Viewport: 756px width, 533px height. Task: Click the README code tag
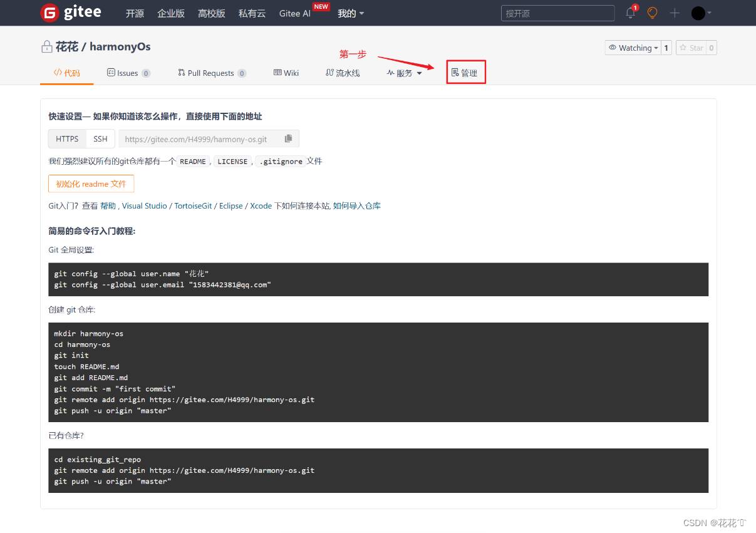point(193,161)
